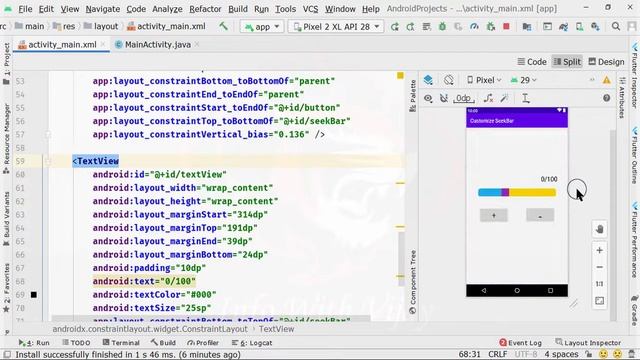640x360 pixels.
Task: Open the Component Tree side panel
Action: (413, 282)
